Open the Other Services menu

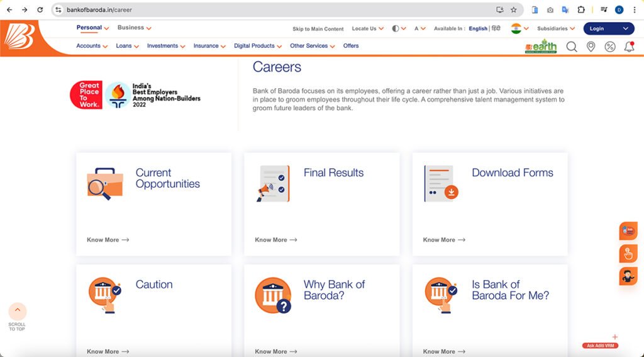313,46
